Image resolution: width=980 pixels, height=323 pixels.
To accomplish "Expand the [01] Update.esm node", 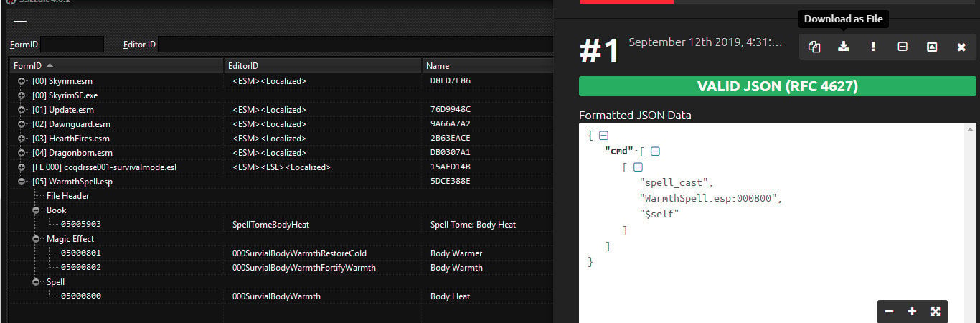I will click(x=22, y=110).
